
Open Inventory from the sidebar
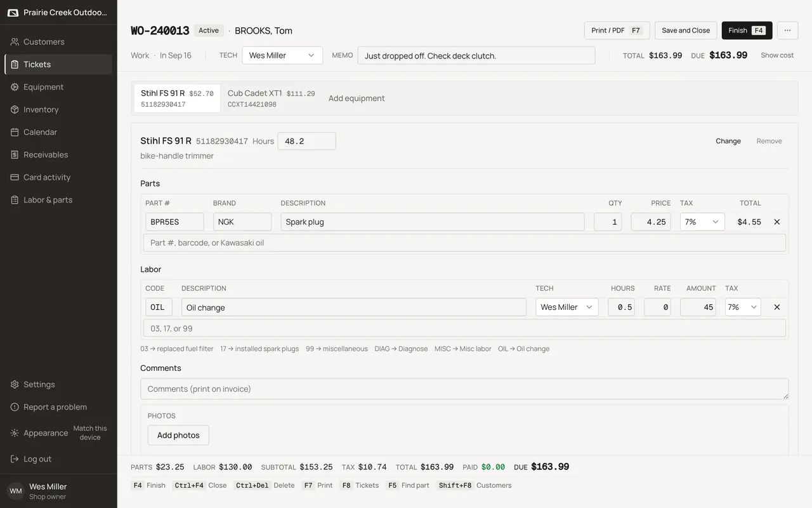58,109
